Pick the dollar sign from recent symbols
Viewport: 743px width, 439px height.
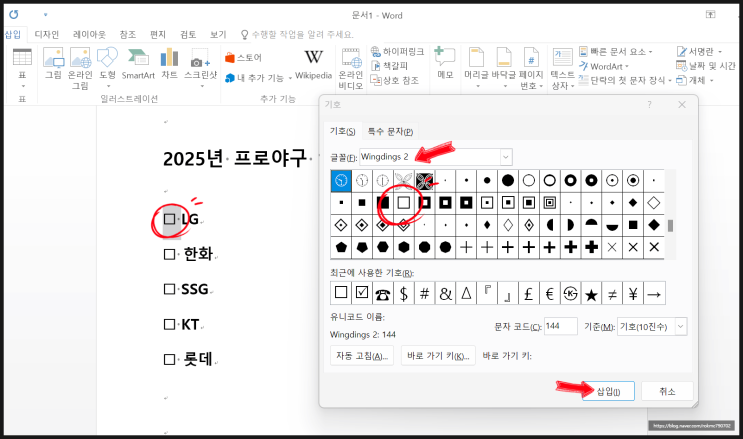403,293
